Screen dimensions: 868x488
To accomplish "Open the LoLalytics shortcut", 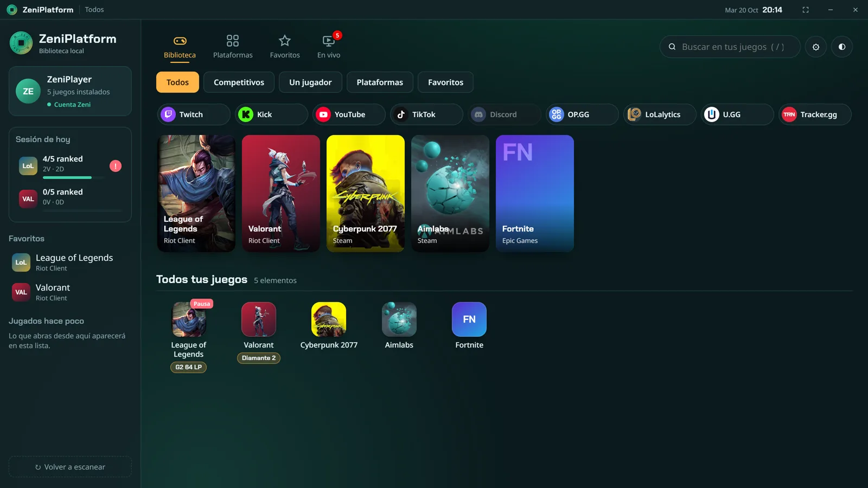I will (x=659, y=114).
